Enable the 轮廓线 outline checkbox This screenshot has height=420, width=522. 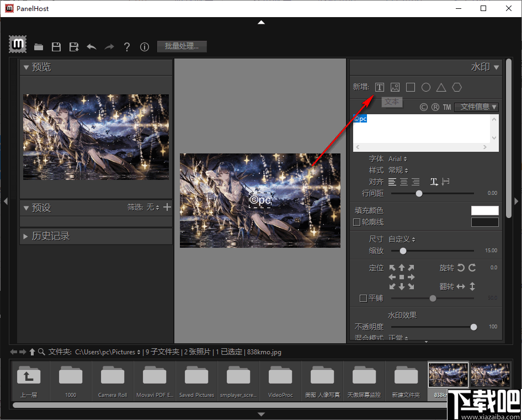pyautogui.click(x=356, y=222)
